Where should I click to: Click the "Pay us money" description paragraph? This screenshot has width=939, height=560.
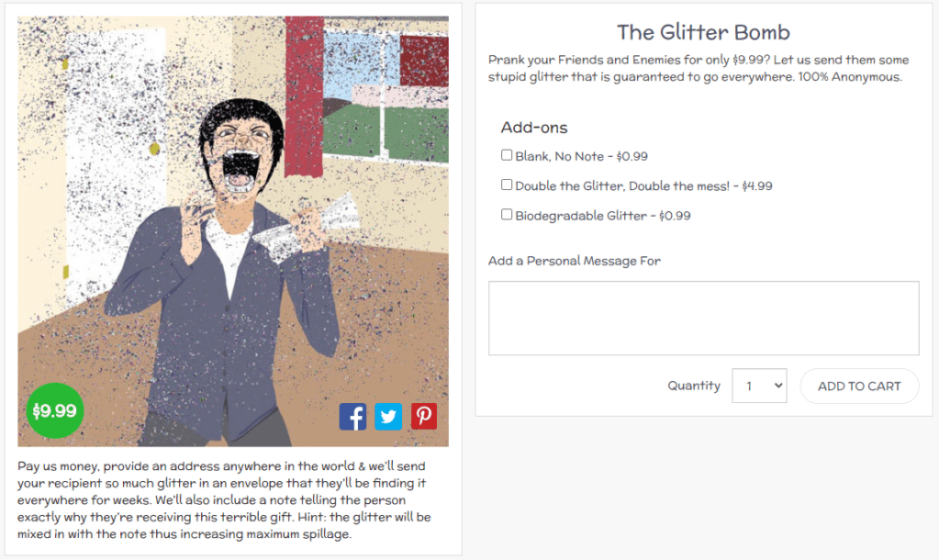[224, 499]
